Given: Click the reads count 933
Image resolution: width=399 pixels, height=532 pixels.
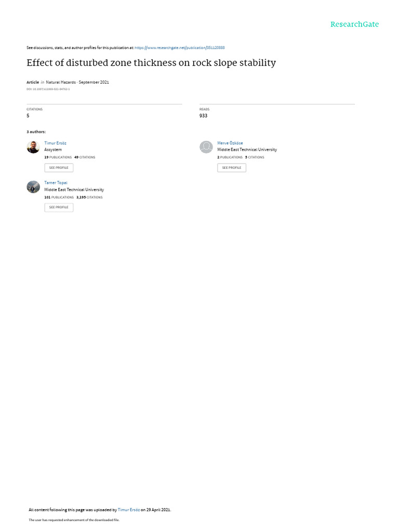Looking at the screenshot, I should pos(203,116).
